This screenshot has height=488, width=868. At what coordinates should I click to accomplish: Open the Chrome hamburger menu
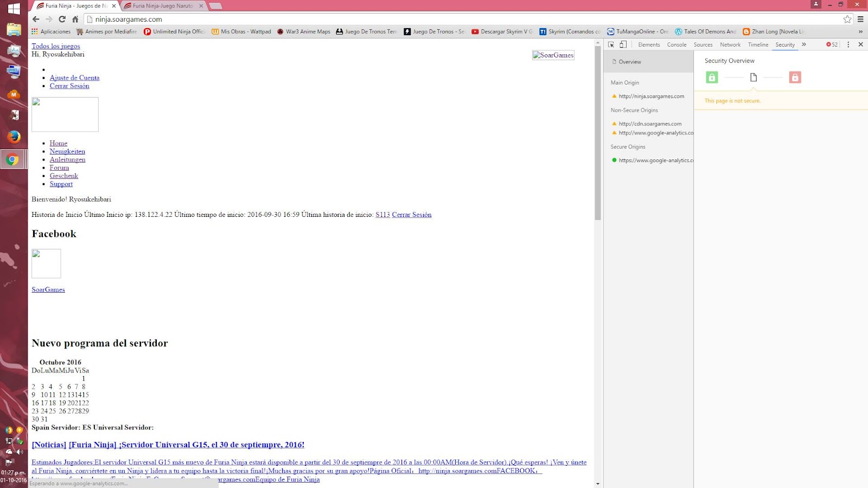(860, 19)
